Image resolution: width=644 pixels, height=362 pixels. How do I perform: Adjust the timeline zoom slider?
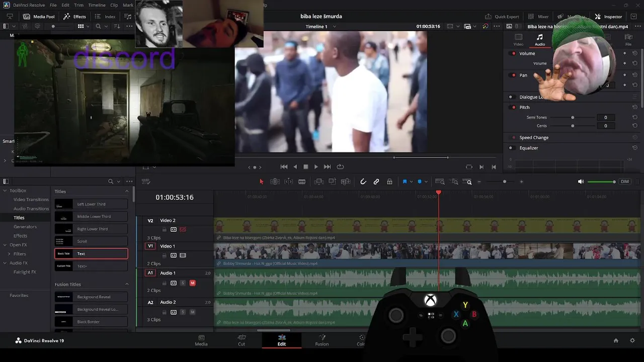tap(504, 182)
